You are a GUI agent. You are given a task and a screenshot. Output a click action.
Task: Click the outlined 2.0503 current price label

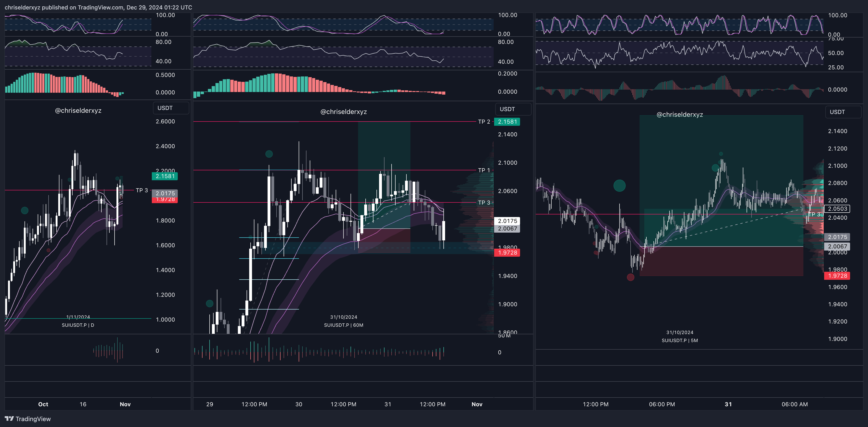pyautogui.click(x=837, y=209)
